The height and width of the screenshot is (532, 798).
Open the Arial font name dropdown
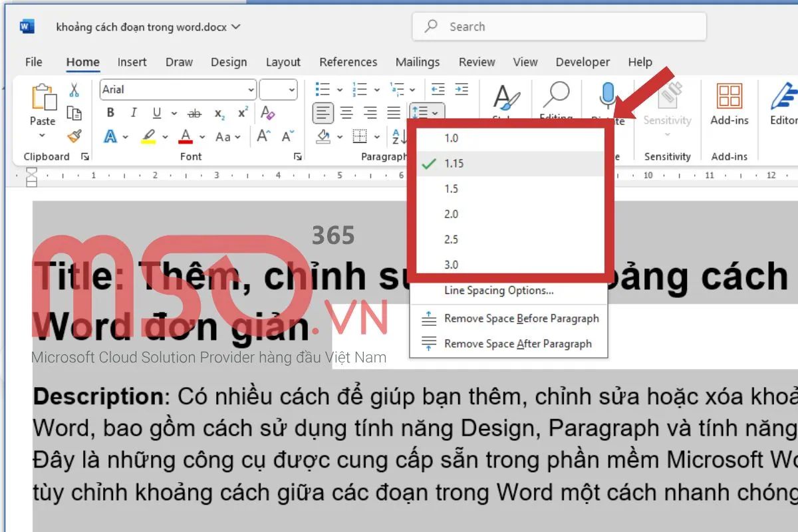pos(251,90)
